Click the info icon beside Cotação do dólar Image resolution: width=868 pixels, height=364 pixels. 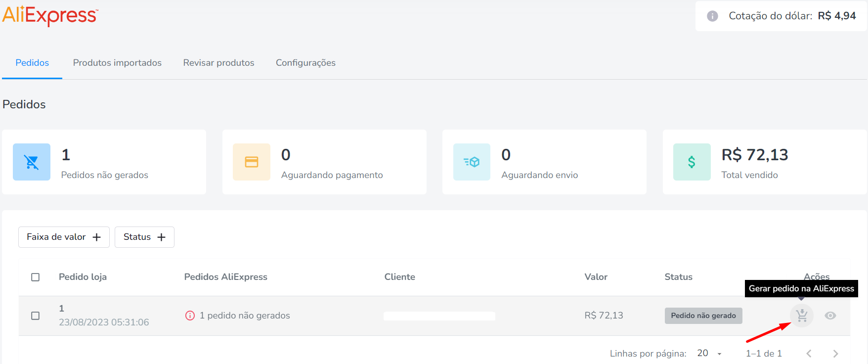(712, 16)
